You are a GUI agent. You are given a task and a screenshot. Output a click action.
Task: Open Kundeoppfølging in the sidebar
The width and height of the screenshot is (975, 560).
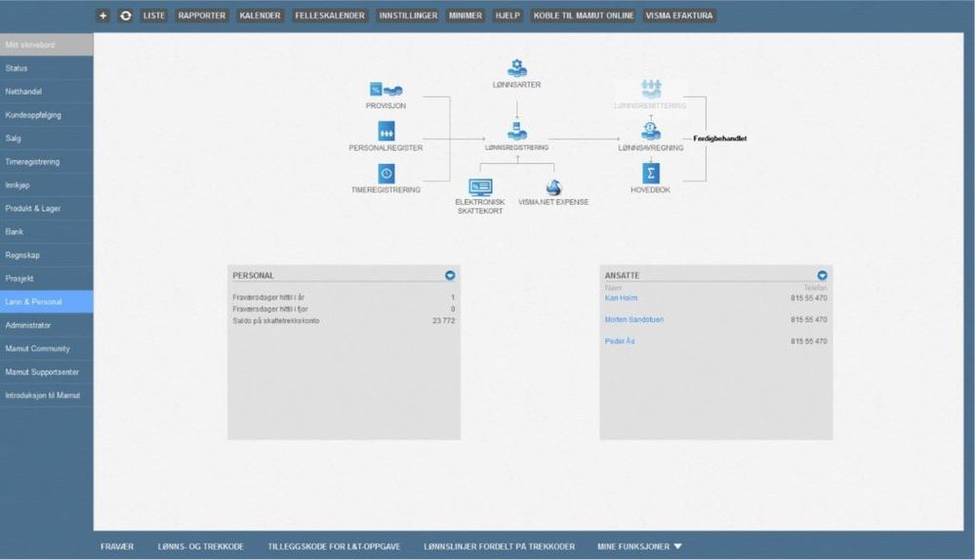(x=47, y=115)
